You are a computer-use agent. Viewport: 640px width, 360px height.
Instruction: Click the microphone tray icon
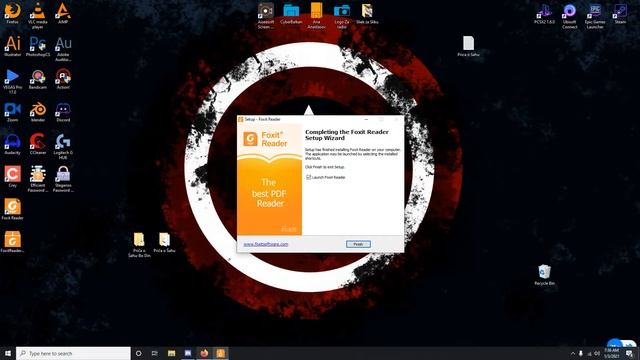581,353
